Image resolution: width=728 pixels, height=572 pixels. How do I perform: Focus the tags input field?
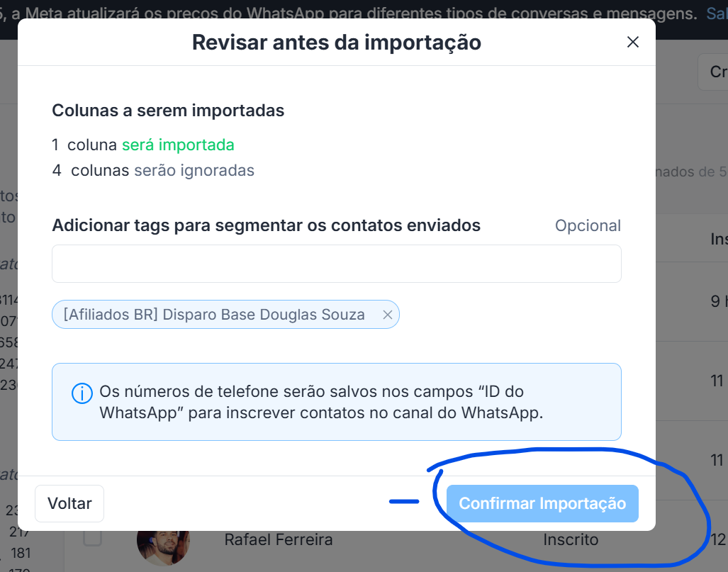336,264
